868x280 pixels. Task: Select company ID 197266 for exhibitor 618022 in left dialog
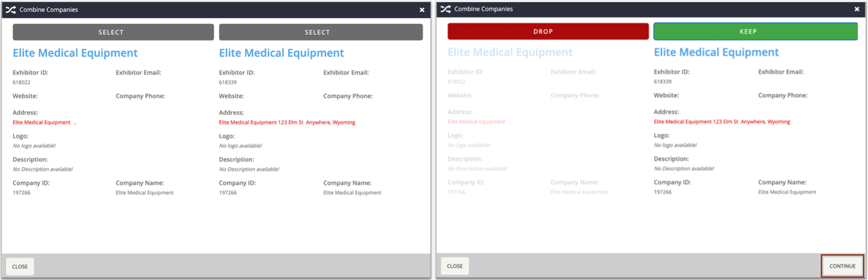click(22, 193)
